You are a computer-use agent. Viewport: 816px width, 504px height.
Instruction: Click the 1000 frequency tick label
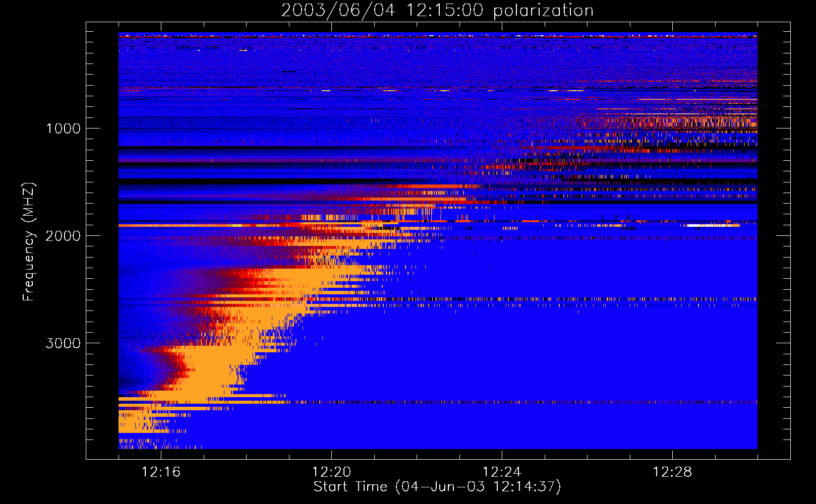(63, 129)
